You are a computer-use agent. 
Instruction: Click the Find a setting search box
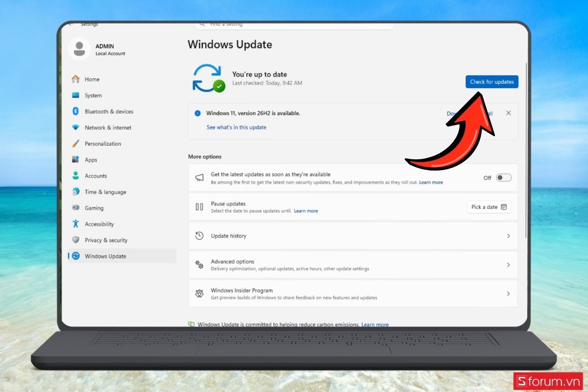[294, 24]
